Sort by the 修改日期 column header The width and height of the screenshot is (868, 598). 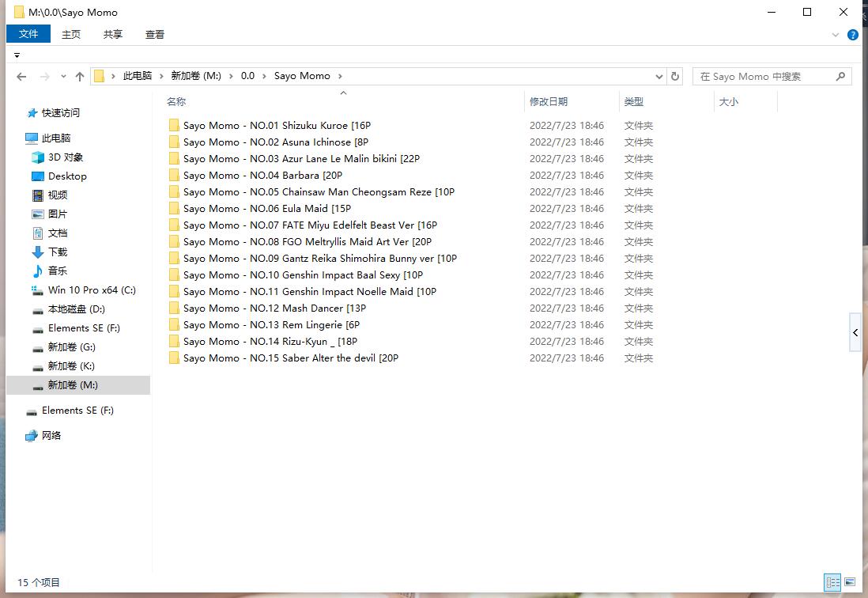pos(549,101)
